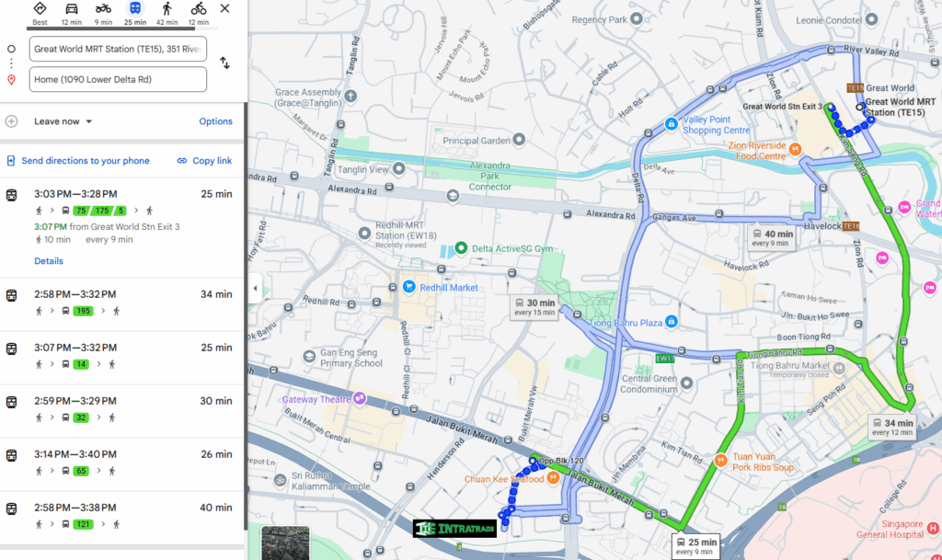Click the bus 195 badge
This screenshot has width=942, height=560.
click(x=83, y=311)
